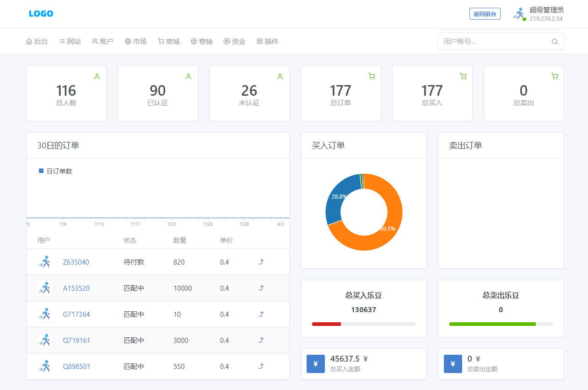Click the cart icon on 总订单 card
Viewport: 588px width, 390px height.
pyautogui.click(x=372, y=76)
